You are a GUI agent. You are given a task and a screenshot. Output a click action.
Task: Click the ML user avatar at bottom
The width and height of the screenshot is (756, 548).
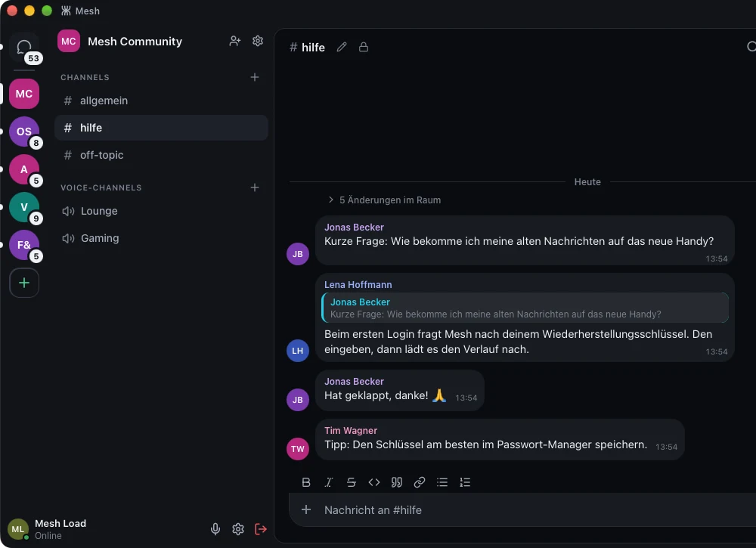(x=18, y=529)
